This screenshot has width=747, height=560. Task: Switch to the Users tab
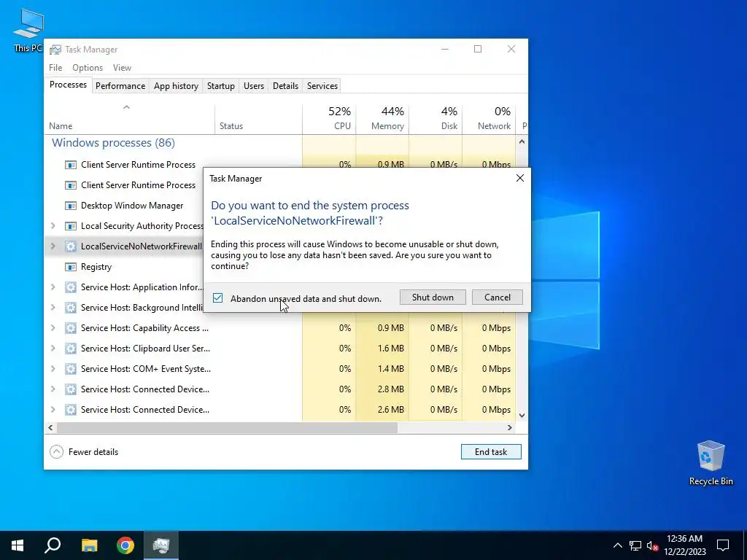click(253, 86)
